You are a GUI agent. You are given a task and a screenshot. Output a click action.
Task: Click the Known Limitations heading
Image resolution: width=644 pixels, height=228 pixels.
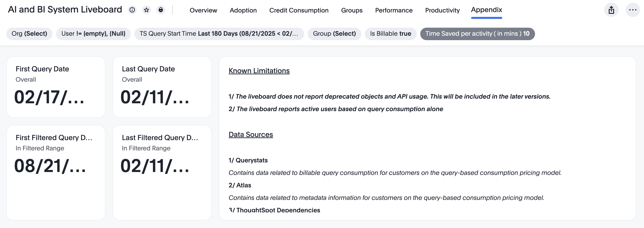pyautogui.click(x=259, y=71)
